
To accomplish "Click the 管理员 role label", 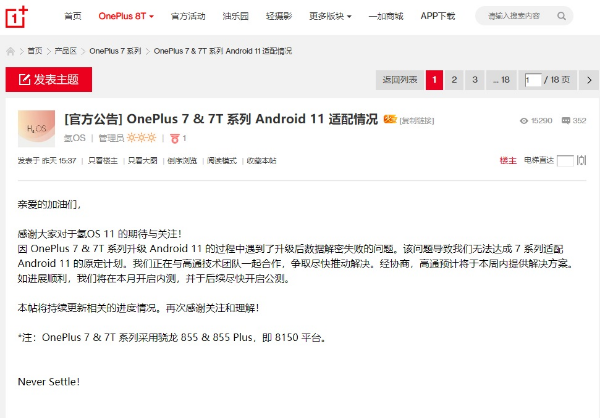I will 111,138.
